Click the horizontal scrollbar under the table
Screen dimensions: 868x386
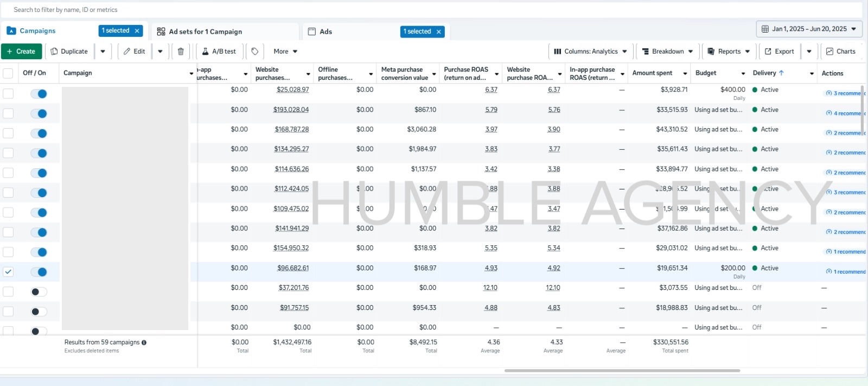622,371
